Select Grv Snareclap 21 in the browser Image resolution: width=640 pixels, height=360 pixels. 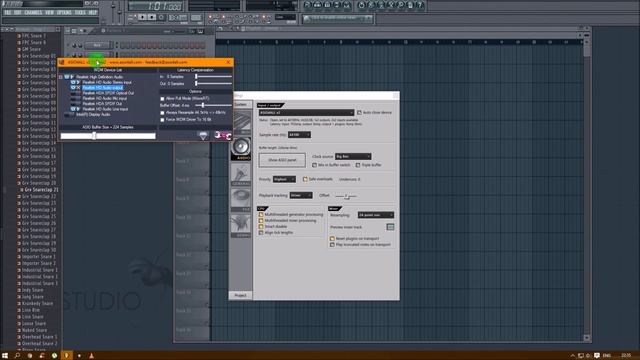point(41,190)
